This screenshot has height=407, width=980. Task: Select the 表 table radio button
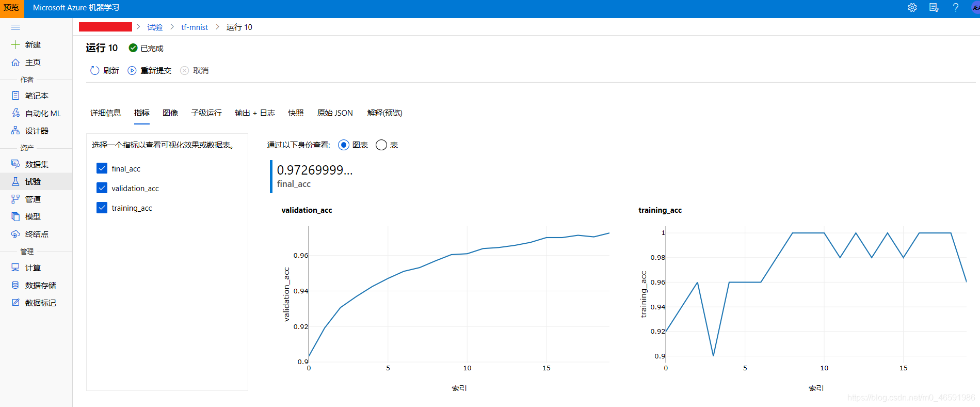(381, 145)
